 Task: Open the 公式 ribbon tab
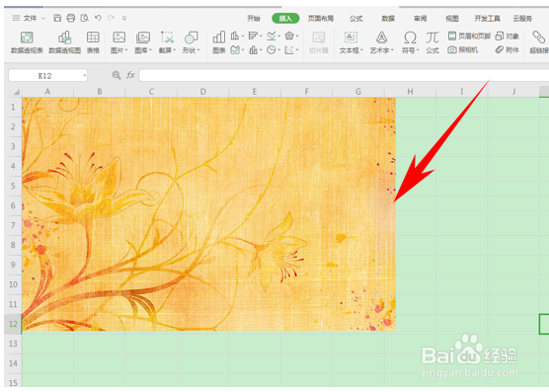point(356,18)
